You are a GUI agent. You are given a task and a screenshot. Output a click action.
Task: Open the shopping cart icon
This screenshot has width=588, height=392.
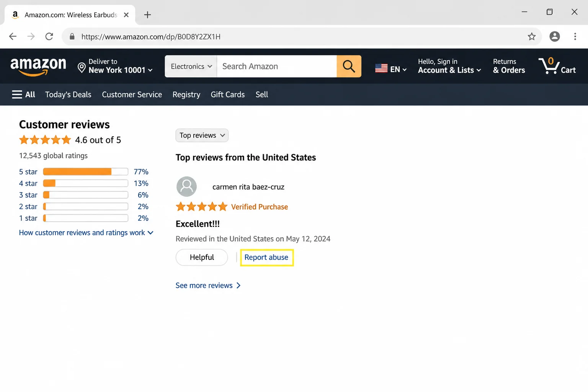[549, 66]
